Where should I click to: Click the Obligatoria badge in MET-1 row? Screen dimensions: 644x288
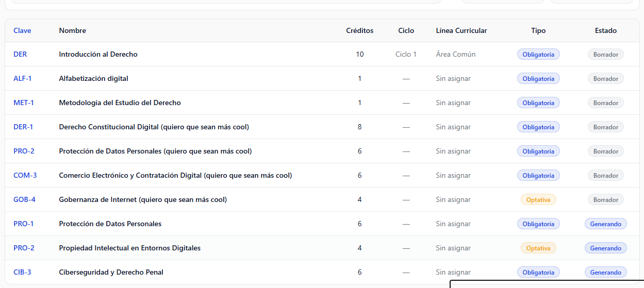coord(538,103)
